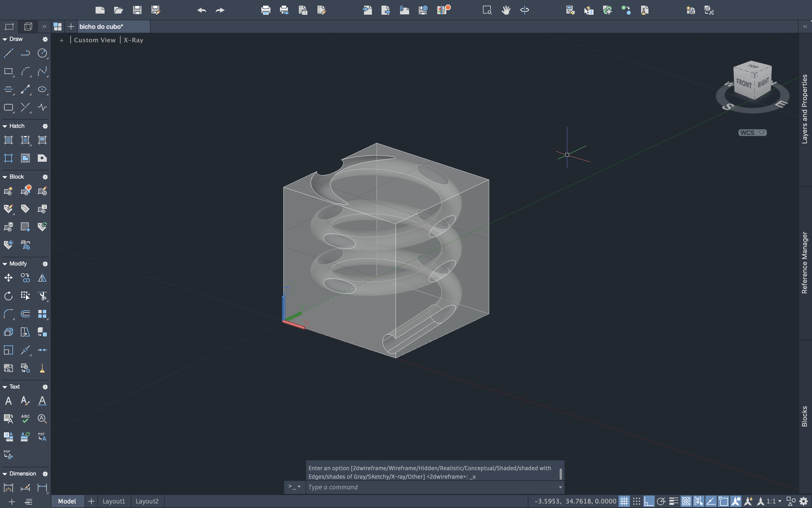Screen dimensions: 812x508
Task: Select the Polyline tool
Action: coord(25,53)
